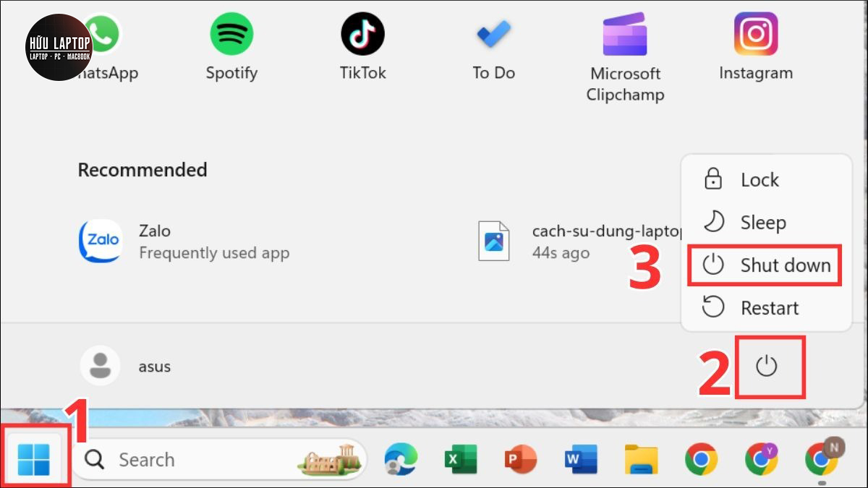The height and width of the screenshot is (488, 868).
Task: Choose Lock from the power menu
Action: [x=765, y=180]
